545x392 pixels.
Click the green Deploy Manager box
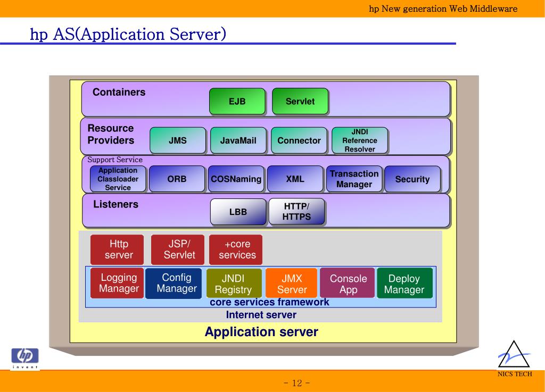point(404,283)
